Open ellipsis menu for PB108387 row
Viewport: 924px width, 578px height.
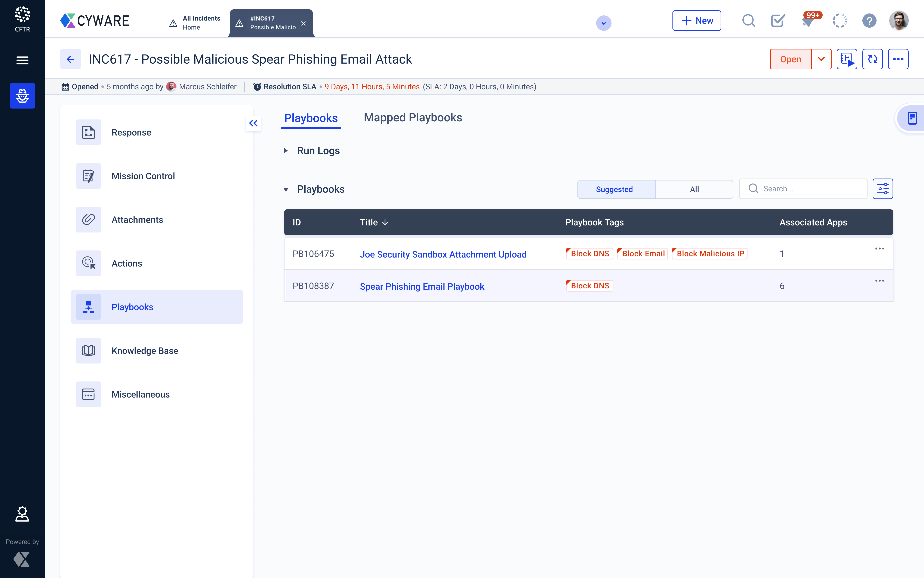point(879,281)
